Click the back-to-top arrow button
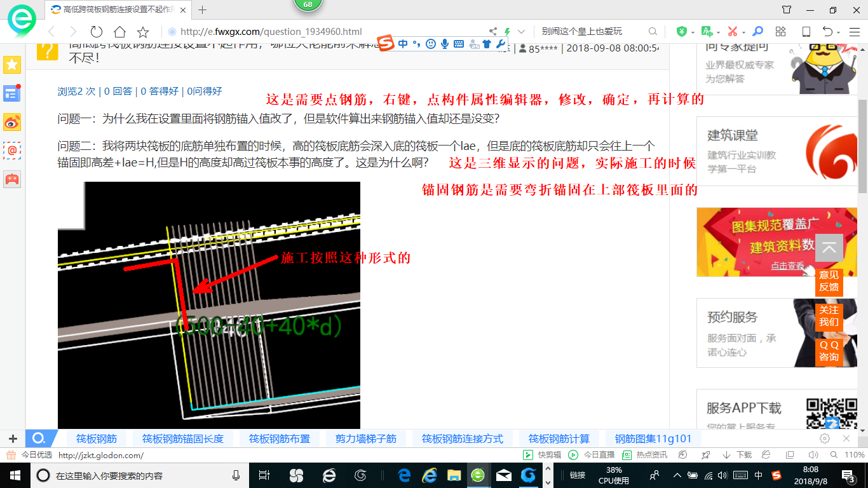 (x=829, y=248)
